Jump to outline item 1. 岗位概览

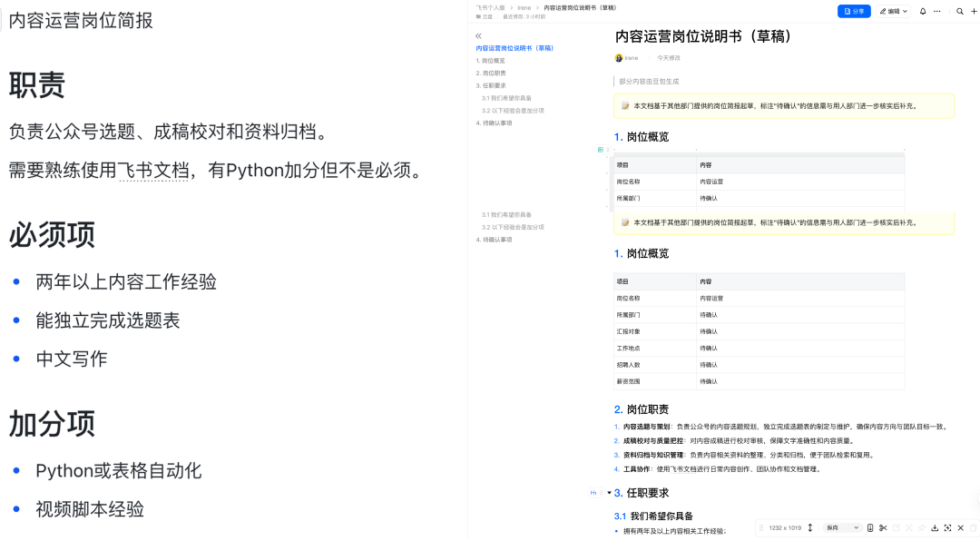tap(491, 61)
